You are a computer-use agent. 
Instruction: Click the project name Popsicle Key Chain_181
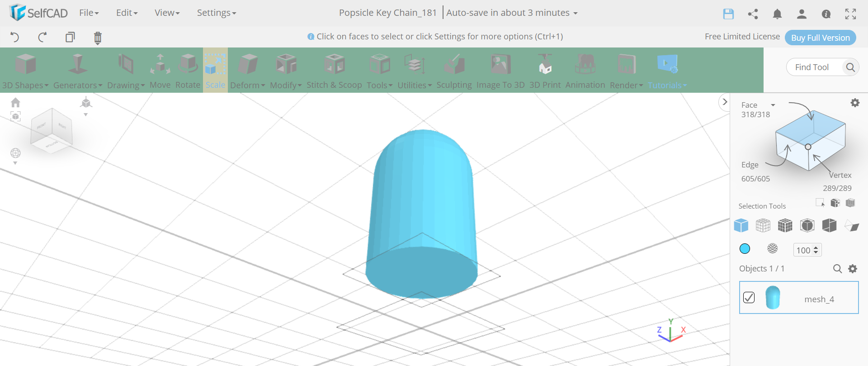[388, 13]
